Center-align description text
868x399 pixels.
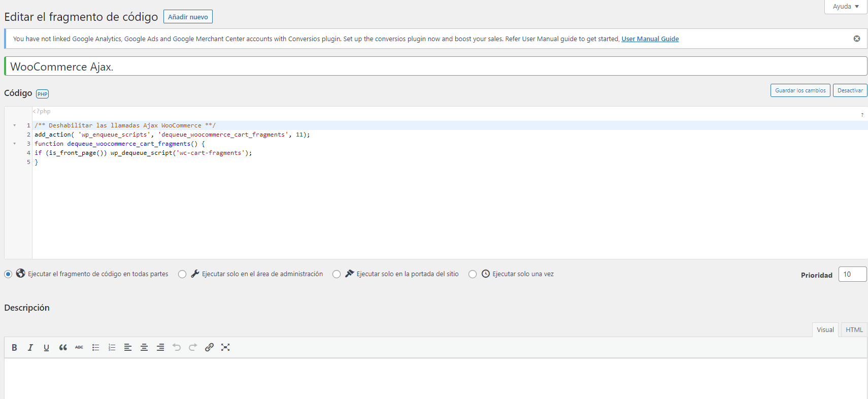tap(144, 348)
